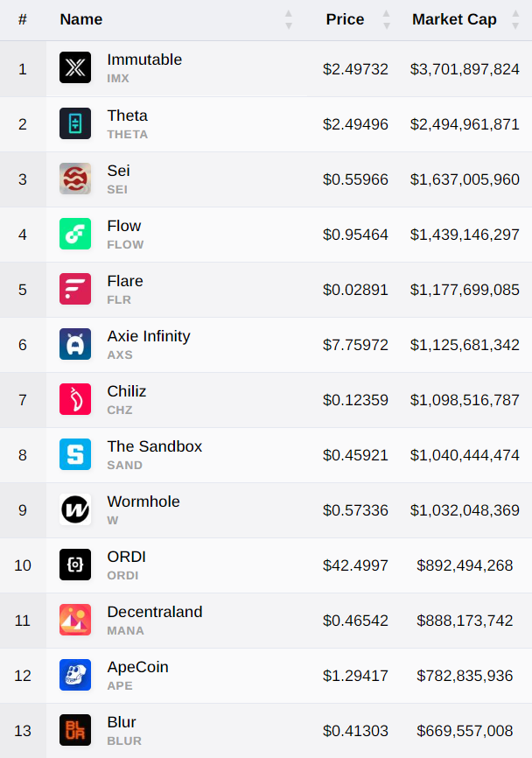Viewport: 532px width, 758px height.
Task: Sort by Market Cap sort arrows
Action: pyautogui.click(x=515, y=19)
